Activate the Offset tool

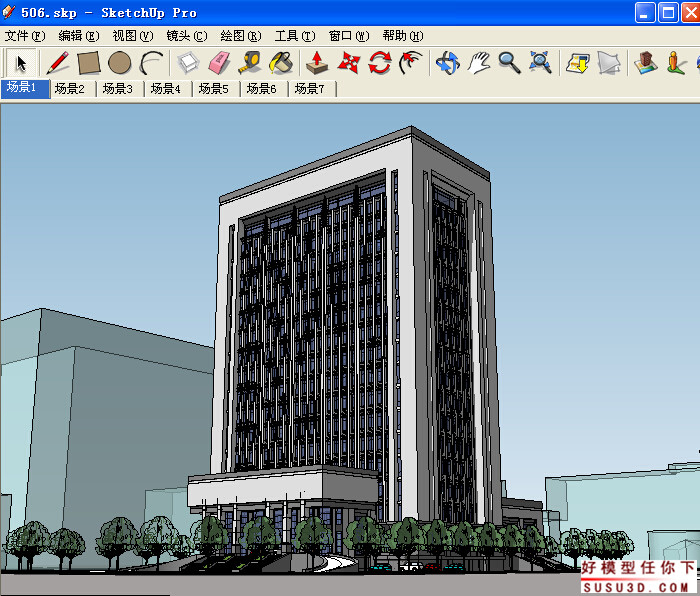(x=411, y=63)
